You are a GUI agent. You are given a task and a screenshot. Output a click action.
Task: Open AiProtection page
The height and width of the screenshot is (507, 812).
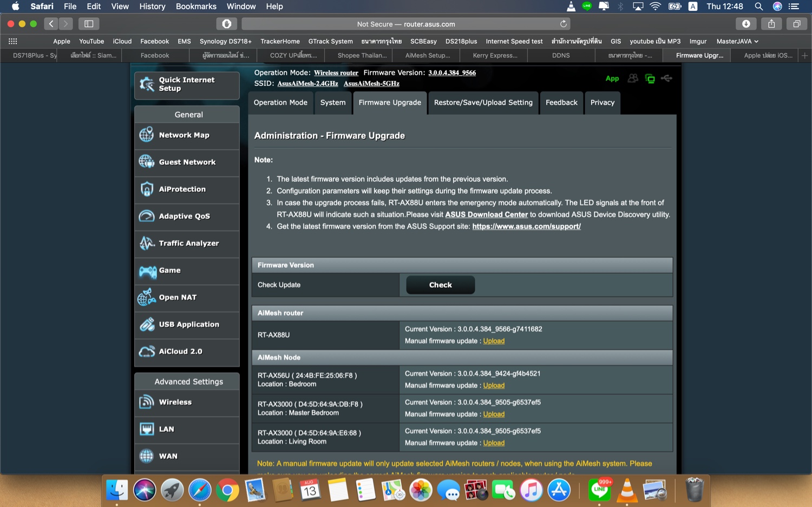click(x=187, y=189)
